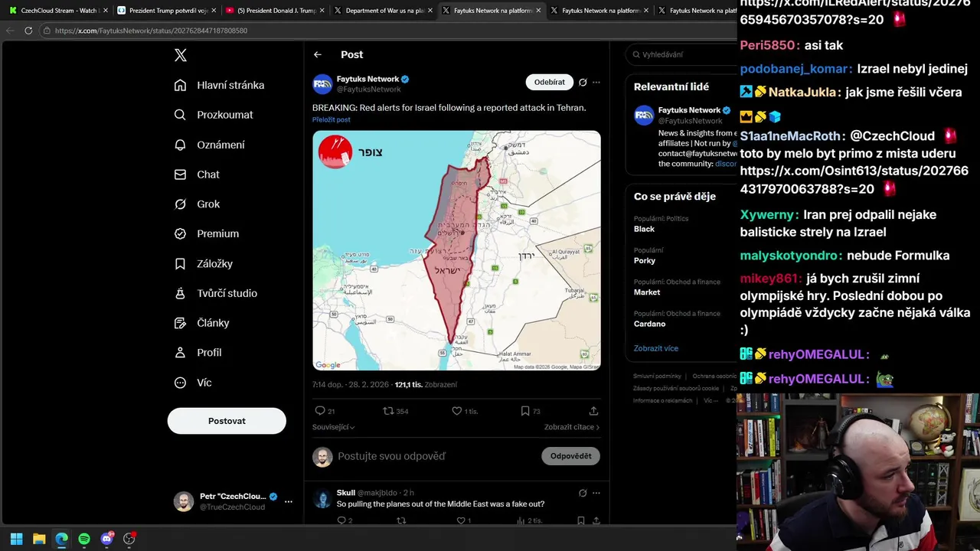Click the Postovat button
980x551 pixels.
coord(227,421)
